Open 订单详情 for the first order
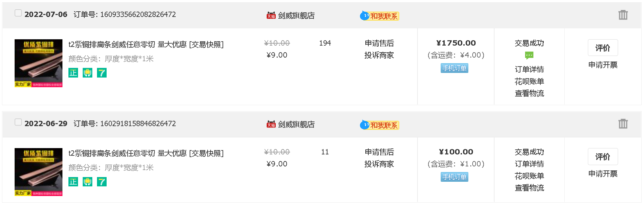Viewport: 644px width, 207px height. tap(529, 69)
